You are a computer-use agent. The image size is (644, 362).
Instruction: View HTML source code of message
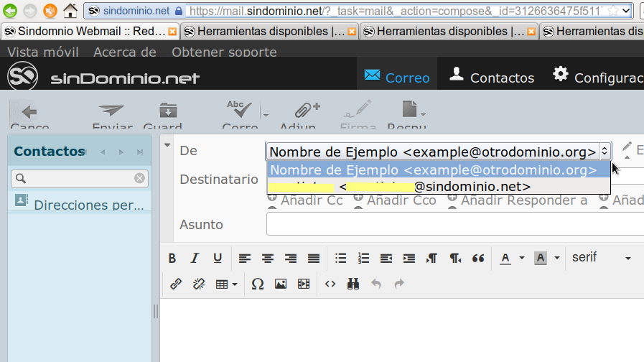330,284
